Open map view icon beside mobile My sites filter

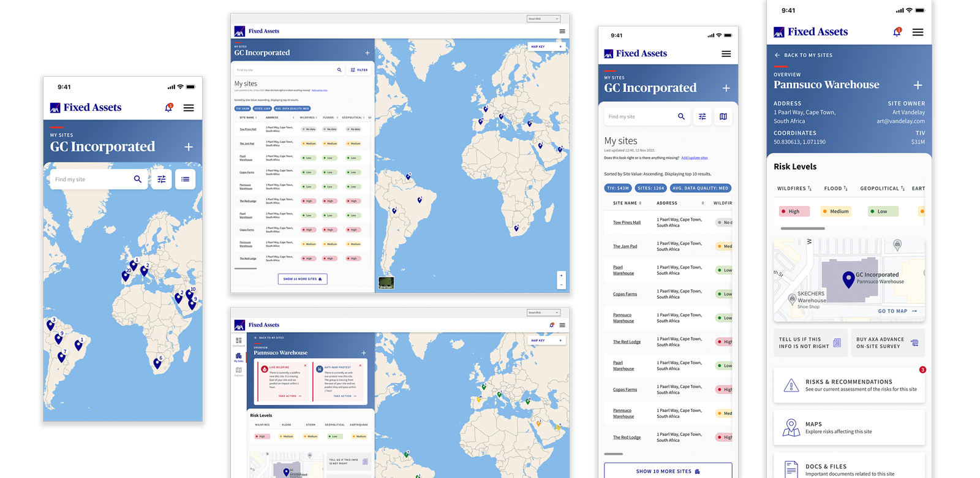(x=723, y=116)
